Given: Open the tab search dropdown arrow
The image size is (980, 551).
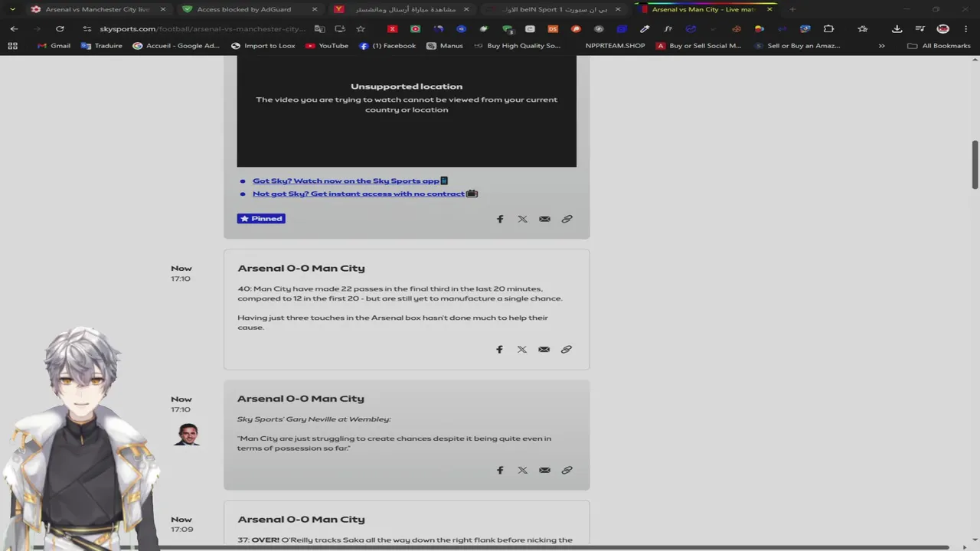Looking at the screenshot, I should tap(12, 9).
